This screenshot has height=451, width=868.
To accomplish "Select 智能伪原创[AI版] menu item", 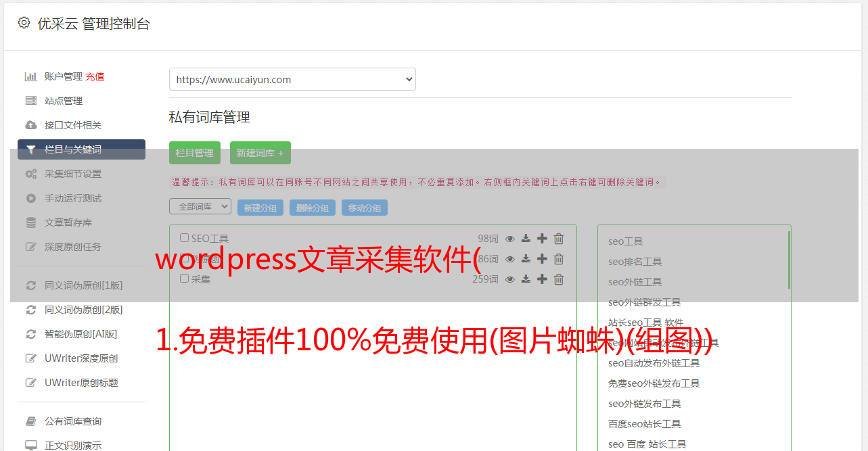I will click(81, 334).
